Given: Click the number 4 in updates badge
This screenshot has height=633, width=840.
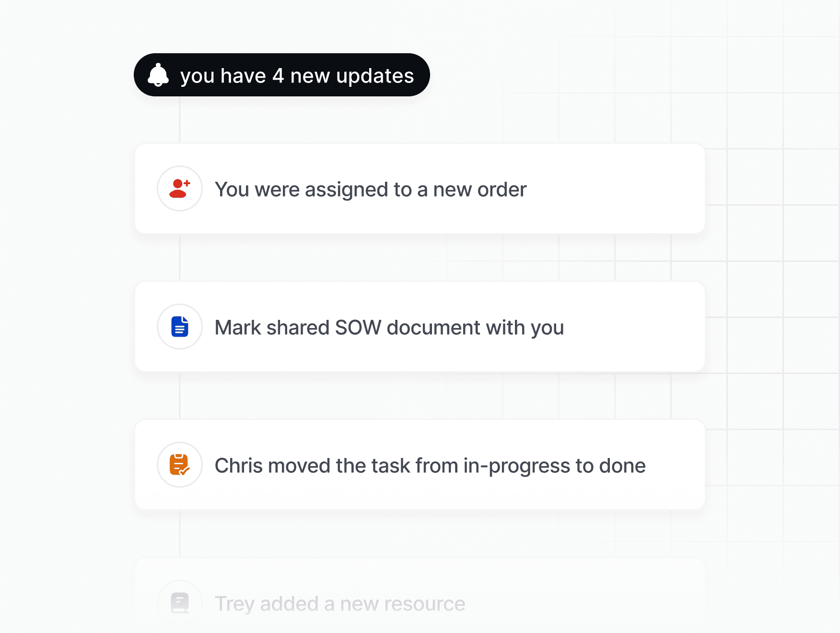Looking at the screenshot, I should pos(278,76).
